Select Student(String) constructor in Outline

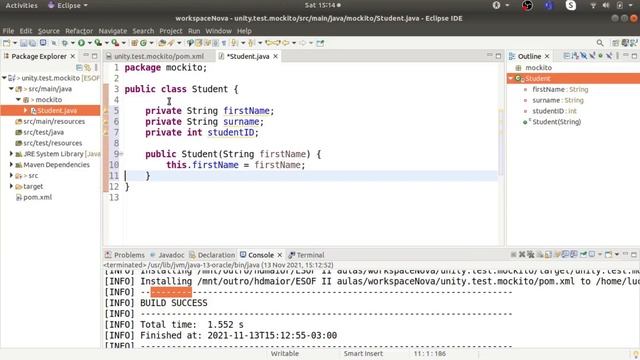pos(556,122)
